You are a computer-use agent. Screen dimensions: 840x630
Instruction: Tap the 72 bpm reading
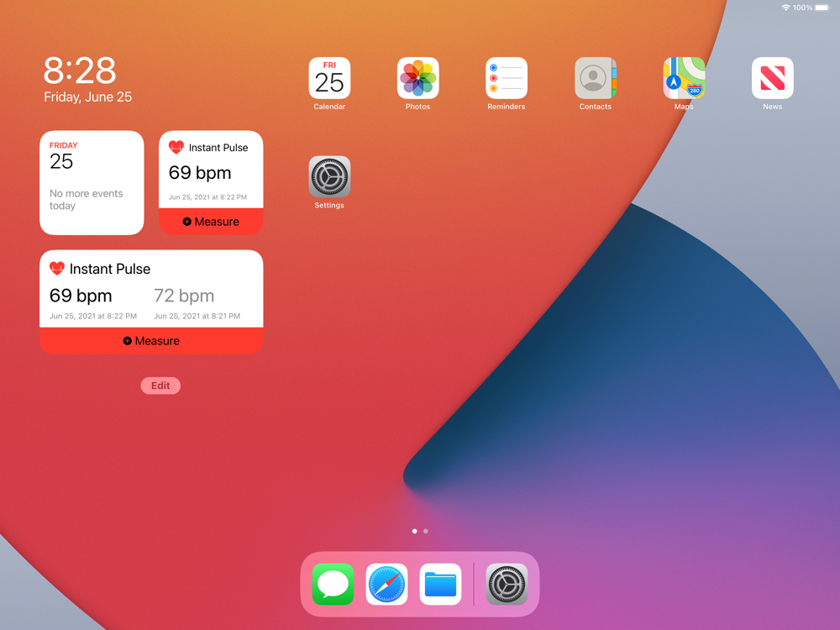pos(184,296)
